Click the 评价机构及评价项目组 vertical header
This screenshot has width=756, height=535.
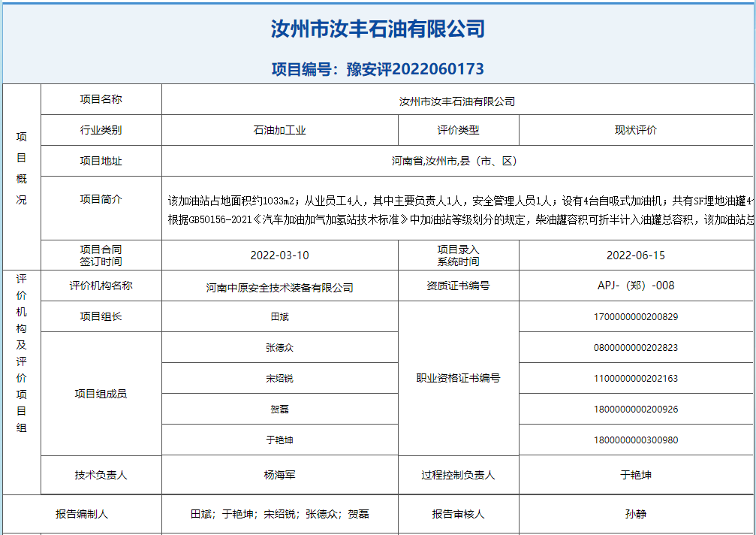22,353
